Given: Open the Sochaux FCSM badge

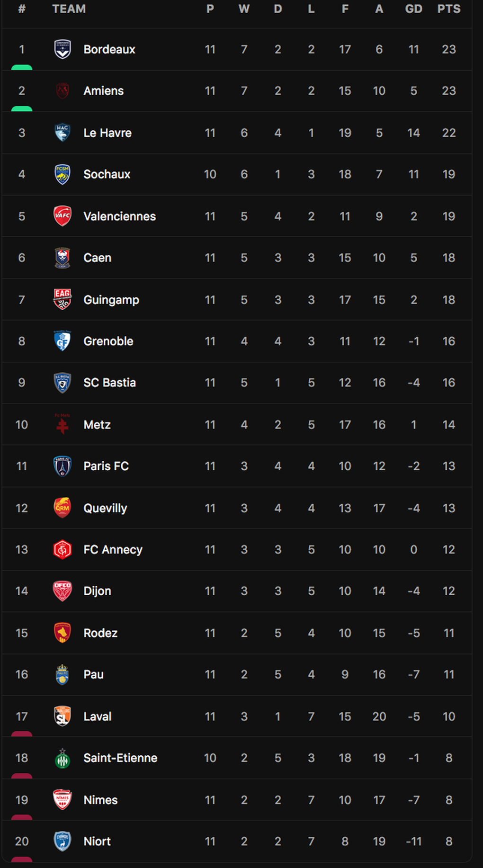Looking at the screenshot, I should click(x=63, y=174).
